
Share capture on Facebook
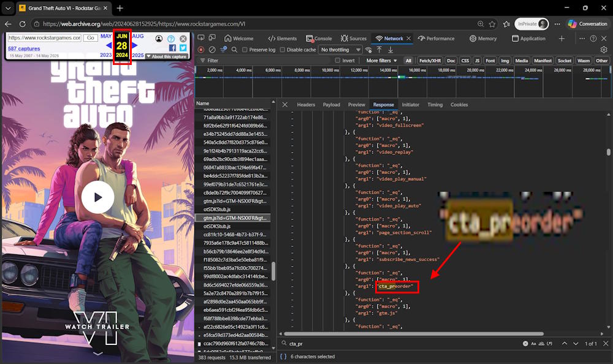click(172, 48)
